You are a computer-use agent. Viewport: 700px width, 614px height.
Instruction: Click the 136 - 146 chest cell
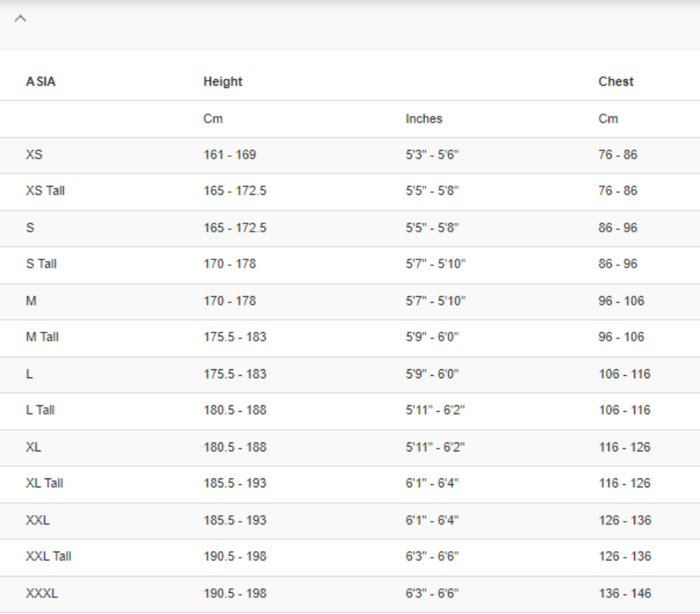(624, 593)
